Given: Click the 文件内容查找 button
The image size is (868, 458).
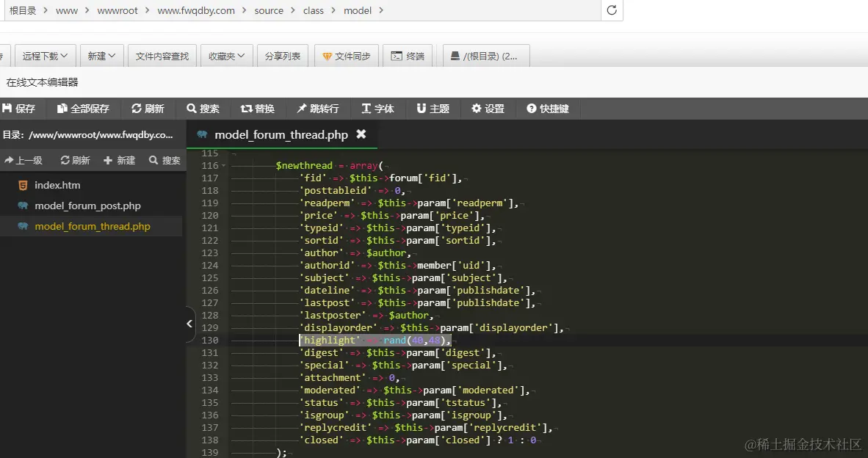Looking at the screenshot, I should point(162,56).
